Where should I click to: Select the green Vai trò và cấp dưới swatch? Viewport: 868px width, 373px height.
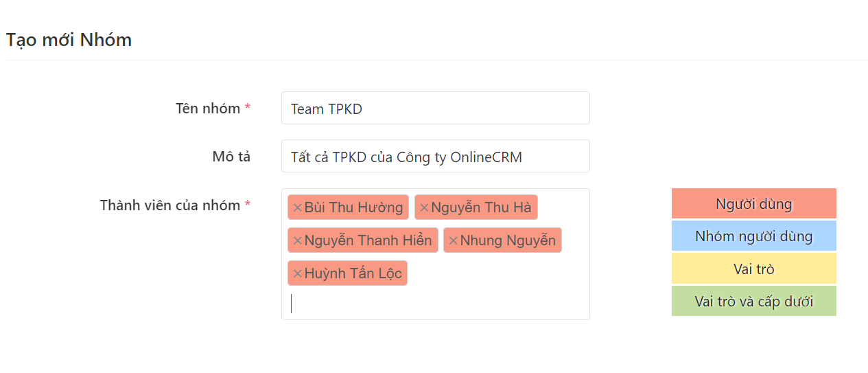[753, 302]
